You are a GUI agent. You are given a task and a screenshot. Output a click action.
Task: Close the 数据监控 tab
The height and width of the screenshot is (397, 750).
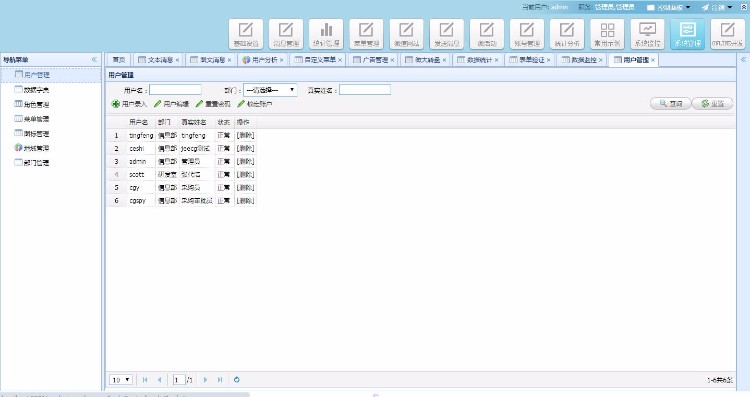(600, 60)
